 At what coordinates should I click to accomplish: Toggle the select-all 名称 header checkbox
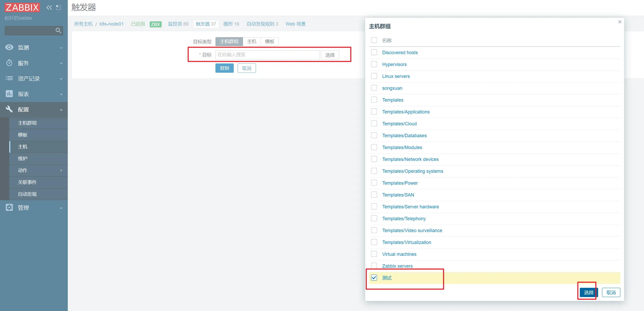pos(374,40)
